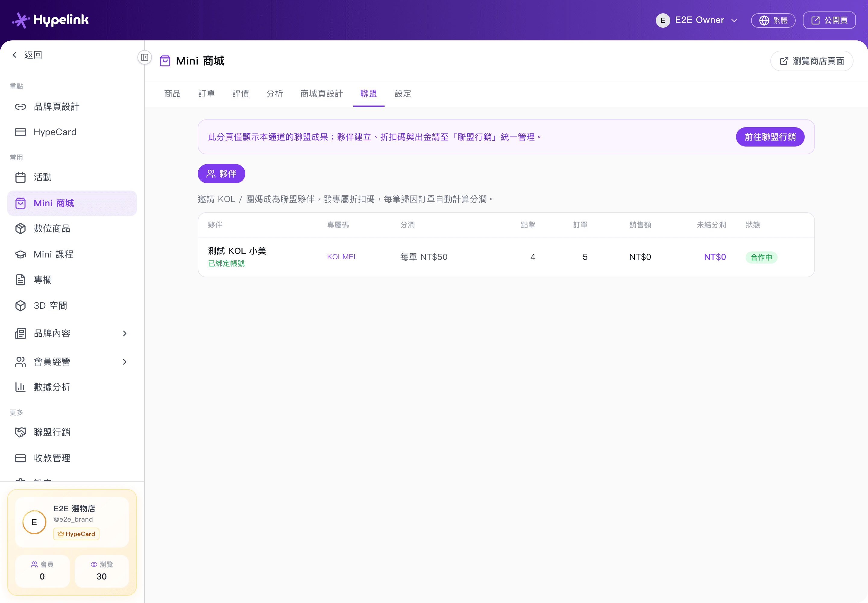Viewport: 868px width, 603px height.
Task: Click 點擊 column header
Action: 528,225
